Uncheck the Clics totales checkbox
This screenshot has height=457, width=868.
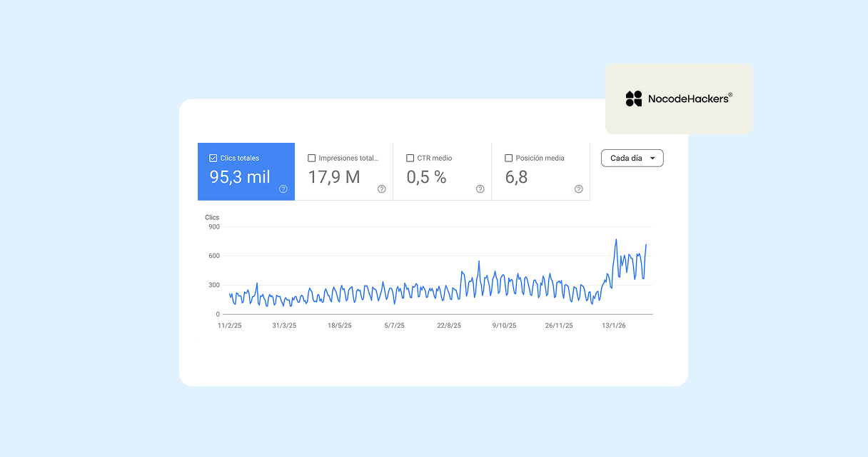pos(213,159)
